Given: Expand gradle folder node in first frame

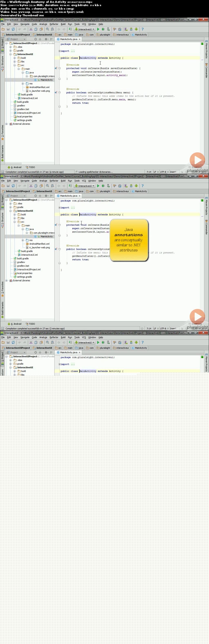Looking at the screenshot, I should (10, 50).
